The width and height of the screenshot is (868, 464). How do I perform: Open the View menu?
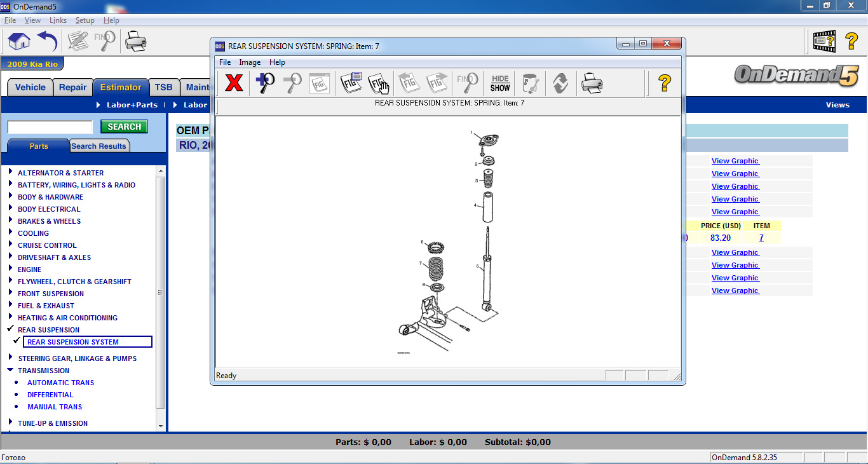click(32, 20)
